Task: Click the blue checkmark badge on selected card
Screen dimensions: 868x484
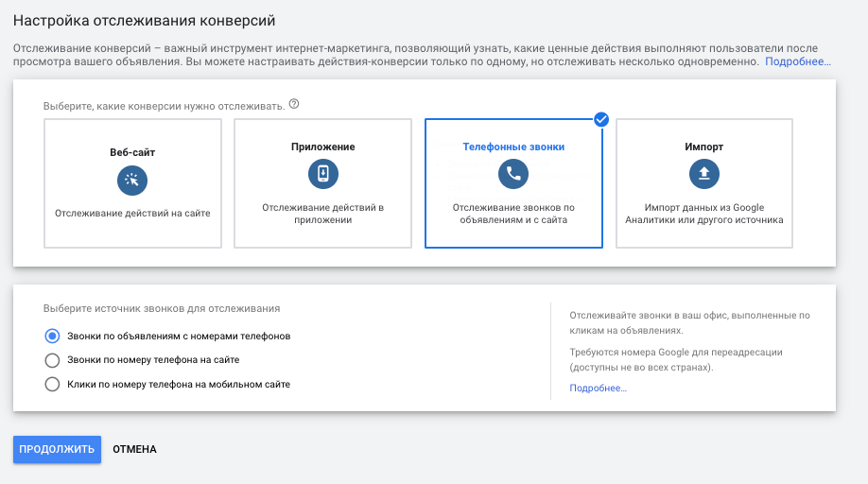Action: 600,119
